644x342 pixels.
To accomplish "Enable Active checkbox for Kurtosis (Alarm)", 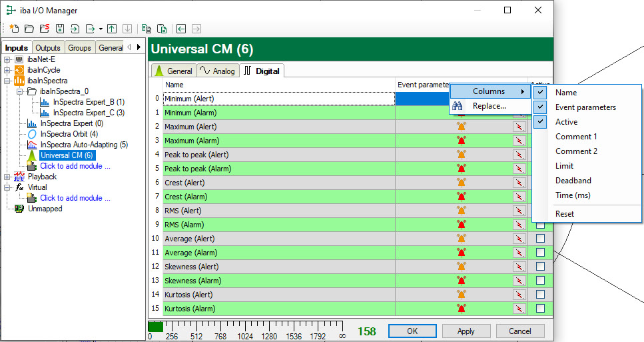I will coord(541,308).
